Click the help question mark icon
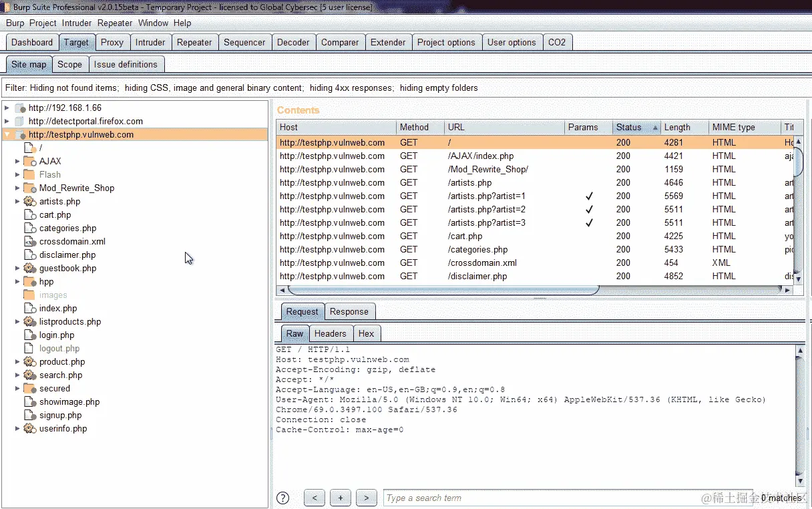The image size is (812, 509). 283,498
